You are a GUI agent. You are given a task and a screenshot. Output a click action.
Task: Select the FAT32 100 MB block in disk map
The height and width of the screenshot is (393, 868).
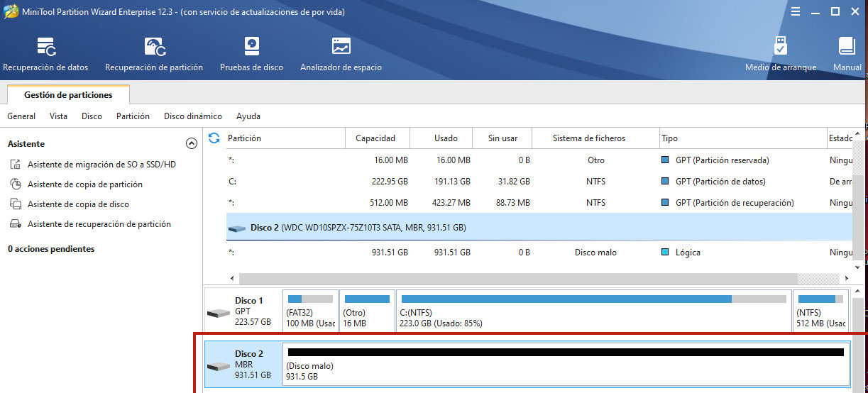pos(310,311)
